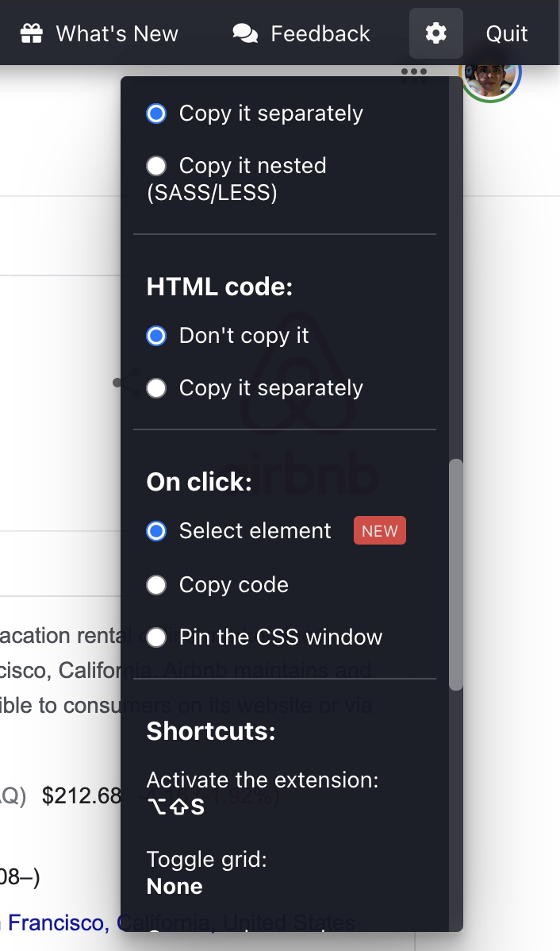Open the Feedback menu item

(x=301, y=33)
